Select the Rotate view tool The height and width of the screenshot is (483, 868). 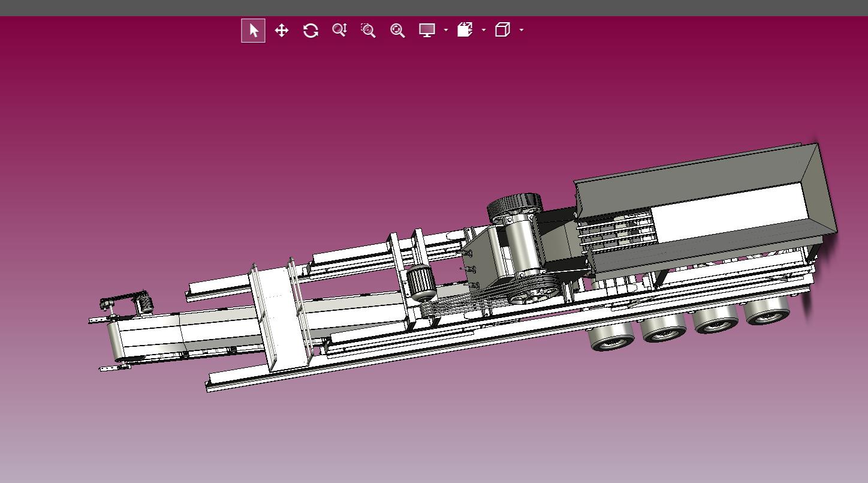pos(311,31)
